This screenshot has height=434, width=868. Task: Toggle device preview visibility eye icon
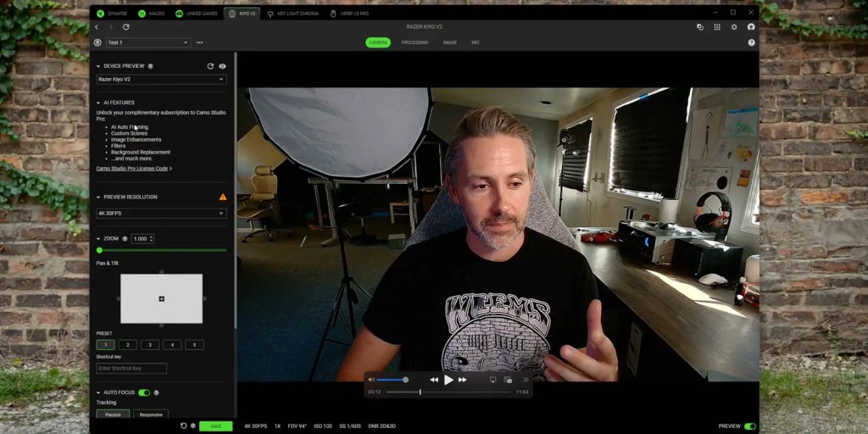(x=222, y=66)
